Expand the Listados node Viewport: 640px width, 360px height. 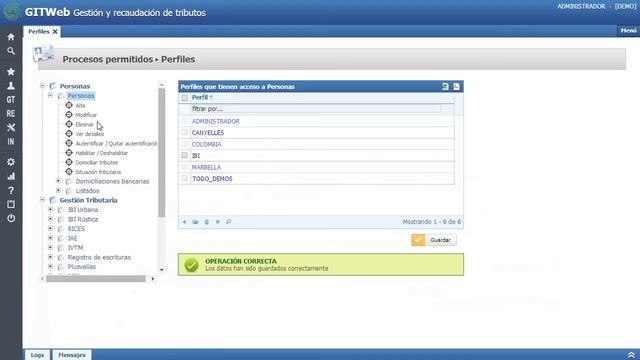(59, 191)
